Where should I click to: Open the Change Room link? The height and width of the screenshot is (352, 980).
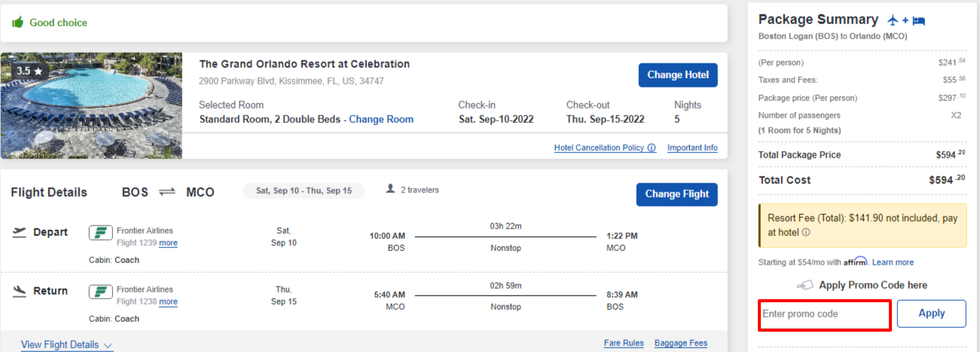tap(381, 119)
